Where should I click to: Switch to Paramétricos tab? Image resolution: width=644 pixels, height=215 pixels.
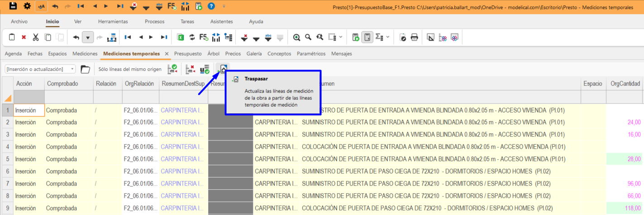(311, 54)
